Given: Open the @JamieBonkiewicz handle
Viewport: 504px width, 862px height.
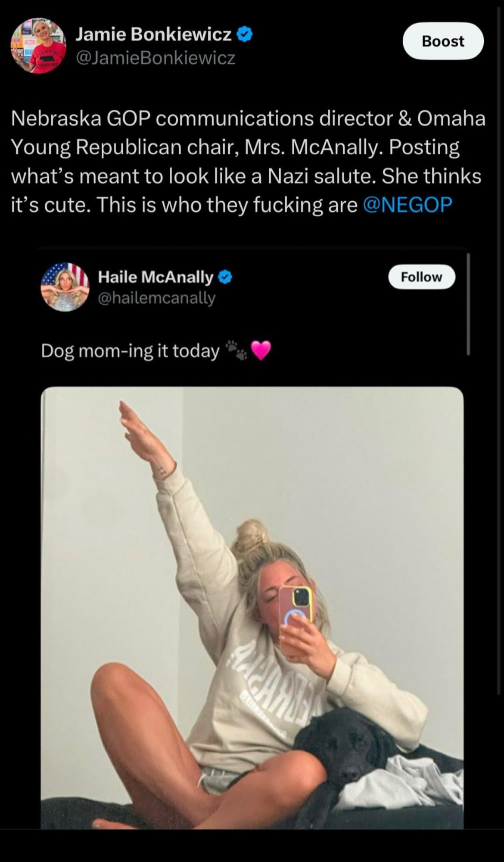Looking at the screenshot, I should coord(156,58).
